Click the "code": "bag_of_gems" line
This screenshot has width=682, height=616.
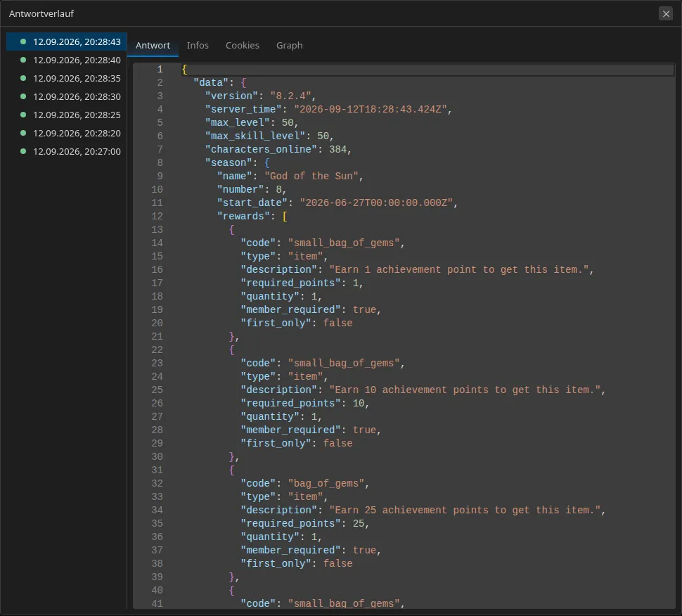(305, 483)
